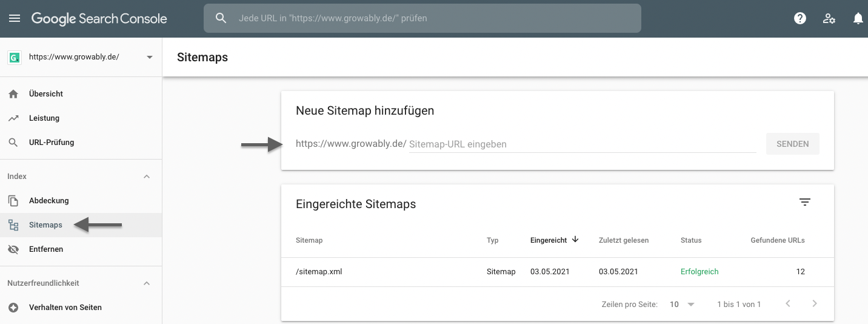
Task: Open user and settings management icon
Action: 829,18
